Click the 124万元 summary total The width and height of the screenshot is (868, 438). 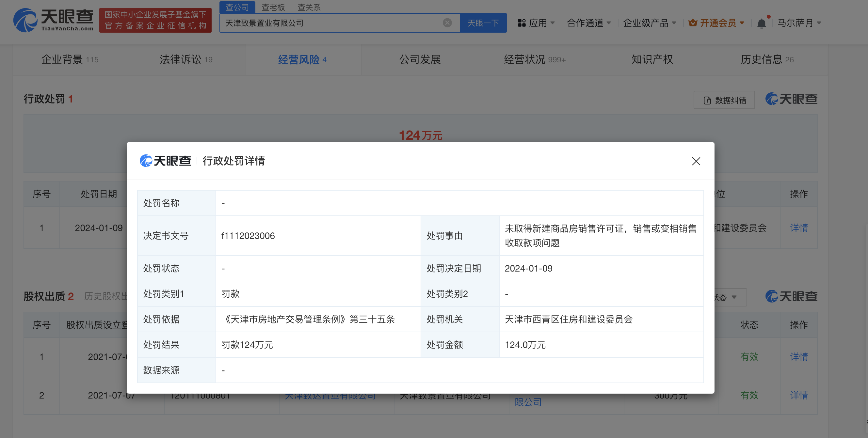click(420, 135)
